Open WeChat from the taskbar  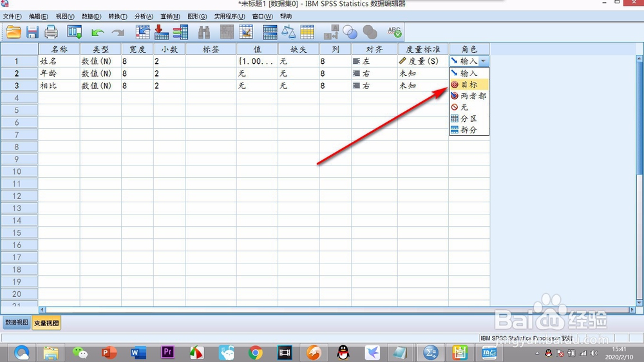[x=80, y=352]
